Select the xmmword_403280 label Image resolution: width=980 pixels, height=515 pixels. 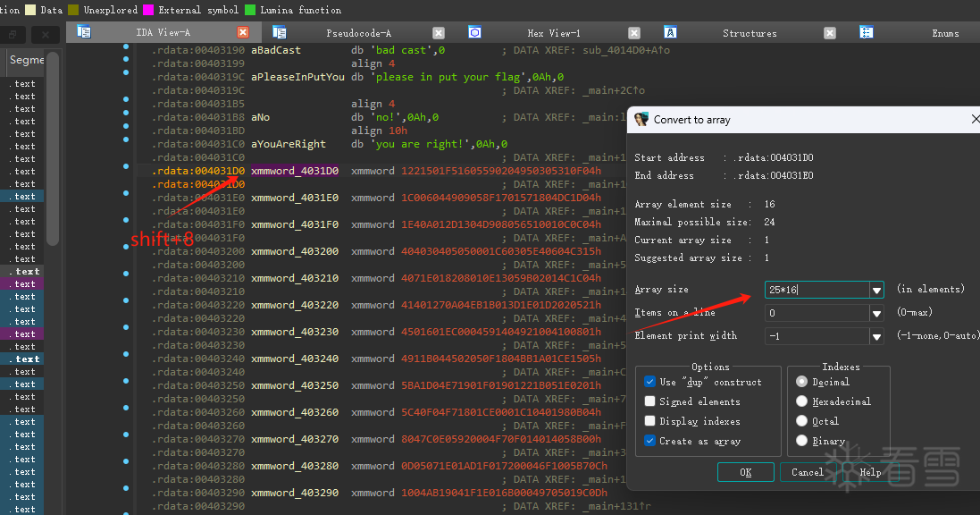click(295, 467)
